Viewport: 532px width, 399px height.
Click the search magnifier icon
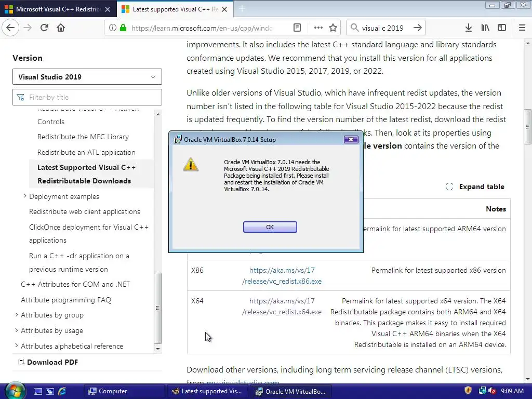click(354, 28)
